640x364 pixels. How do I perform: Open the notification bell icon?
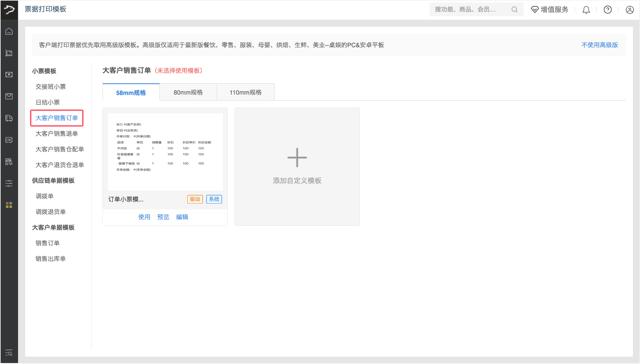click(586, 10)
